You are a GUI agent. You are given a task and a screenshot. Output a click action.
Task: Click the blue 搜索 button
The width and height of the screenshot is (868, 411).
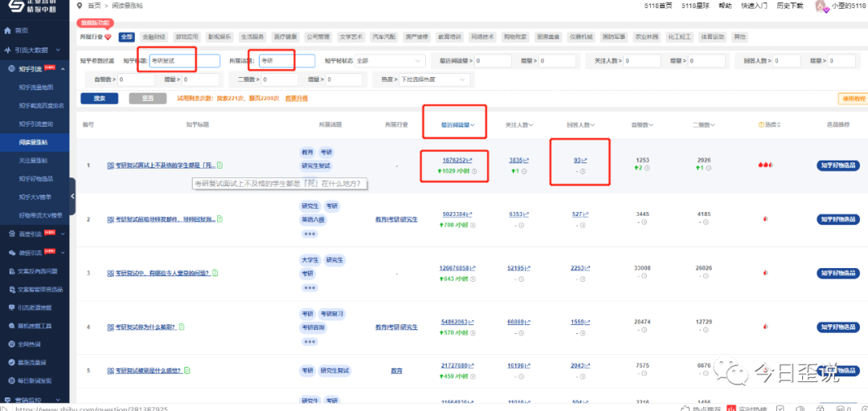click(99, 99)
